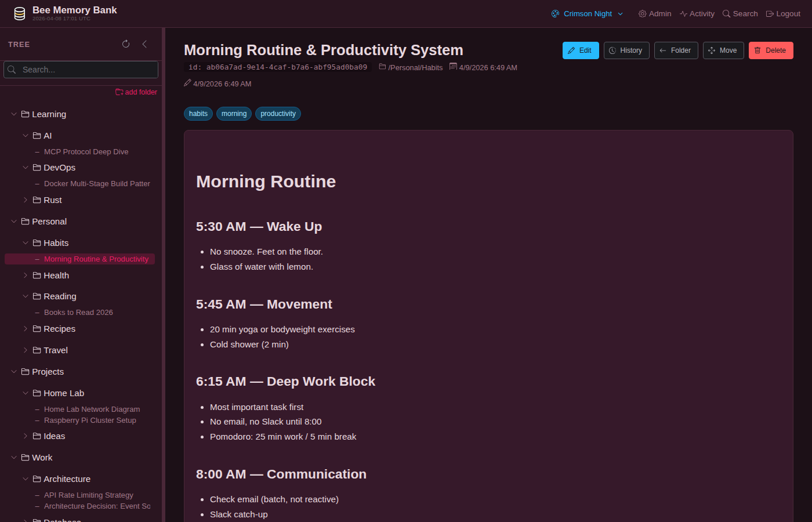
Task: Click the productivity tag
Action: [x=278, y=114]
